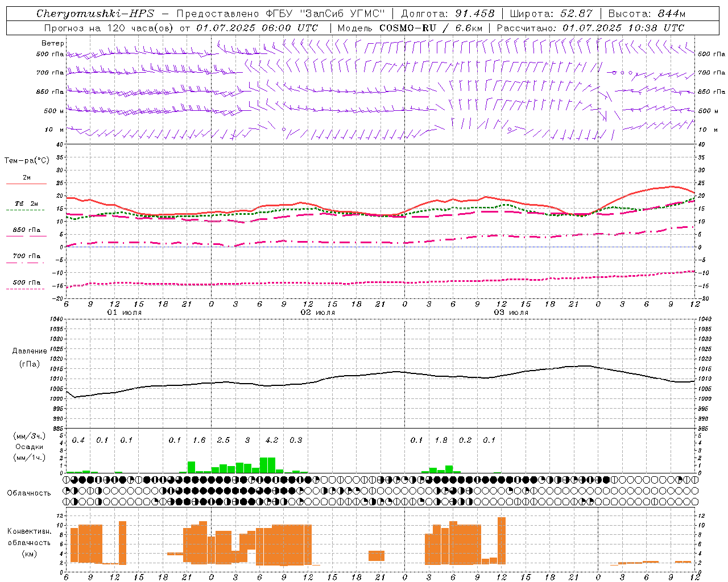Image resolution: width=728 pixels, height=582 pixels.
Task: Click the 0.2 precipitation total
Action: [465, 440]
